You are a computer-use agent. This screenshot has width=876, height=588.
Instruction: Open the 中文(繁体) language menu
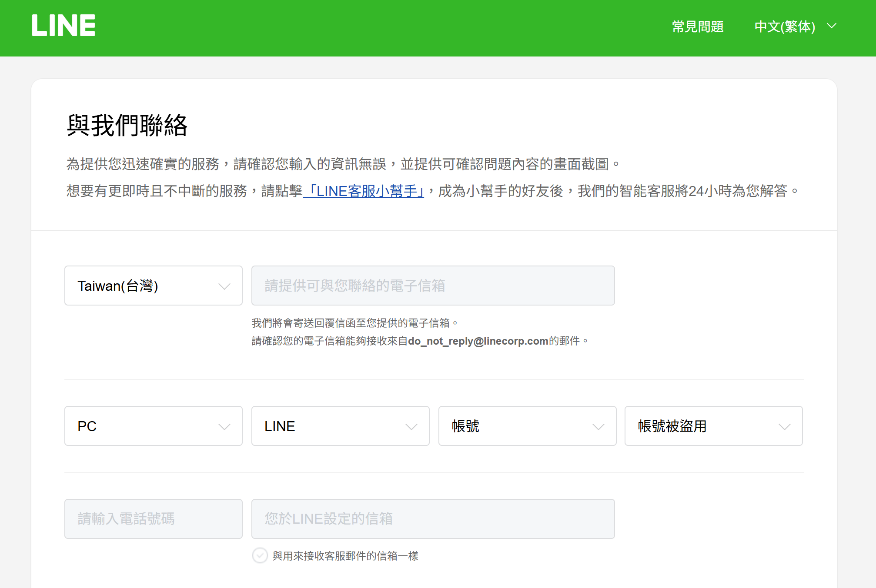pyautogui.click(x=785, y=27)
